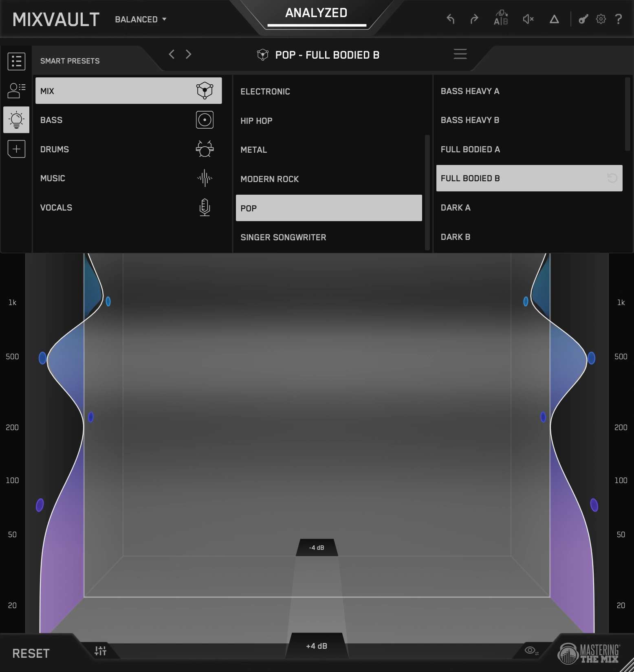Click the left 500 Hz EQ node
The image size is (634, 672).
(42, 358)
